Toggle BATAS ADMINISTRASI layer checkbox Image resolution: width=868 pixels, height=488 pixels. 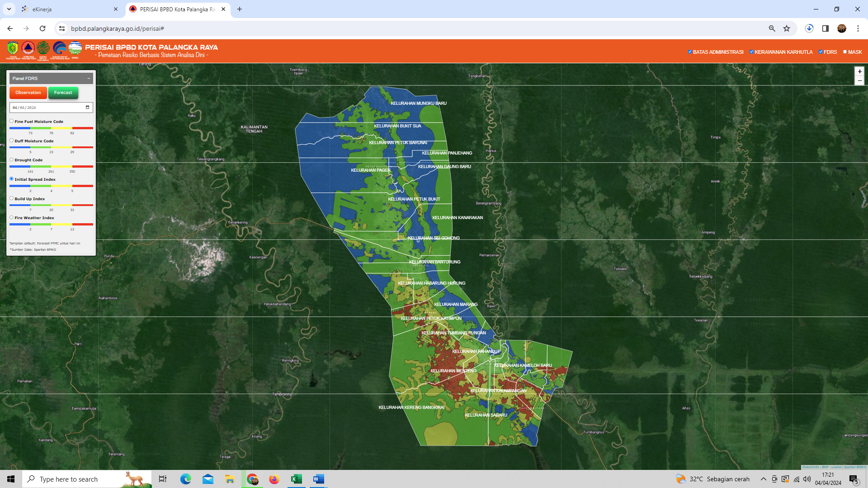tap(690, 52)
